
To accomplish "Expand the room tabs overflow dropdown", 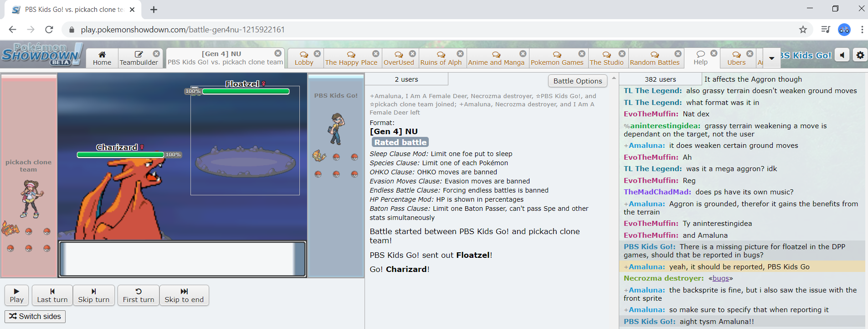I will 771,58.
